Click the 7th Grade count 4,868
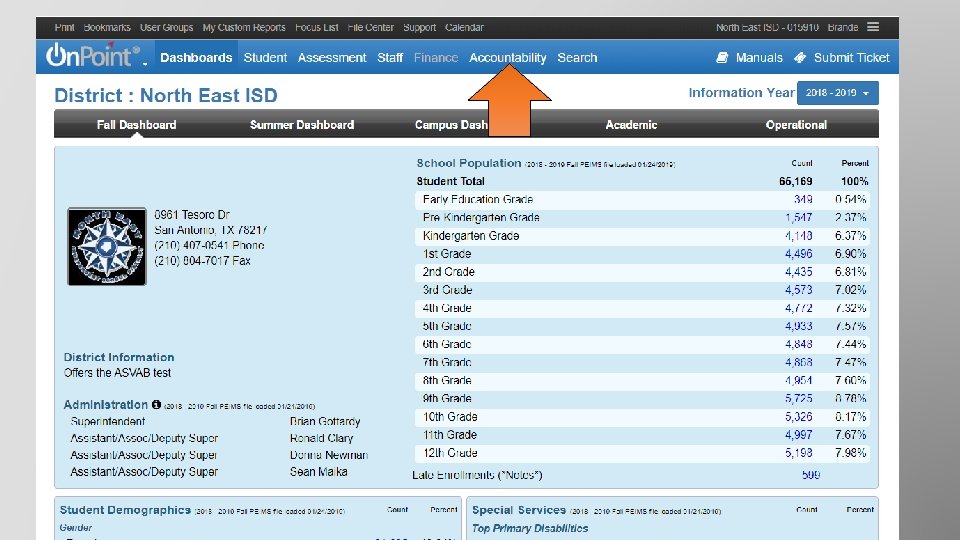Image resolution: width=960 pixels, height=540 pixels. [x=799, y=362]
